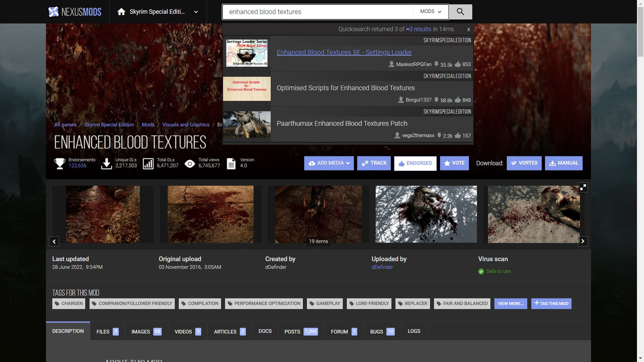Toggle the Endorsed button
The height and width of the screenshot is (362, 644).
tap(415, 163)
